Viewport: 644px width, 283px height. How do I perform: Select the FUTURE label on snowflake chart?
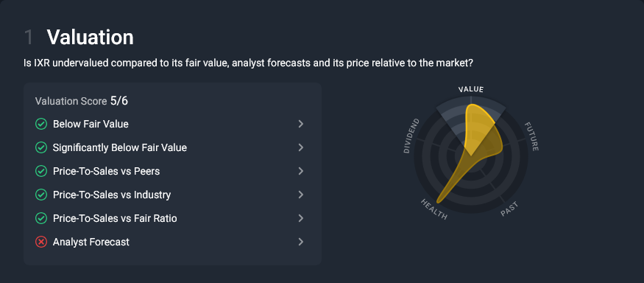[532, 136]
